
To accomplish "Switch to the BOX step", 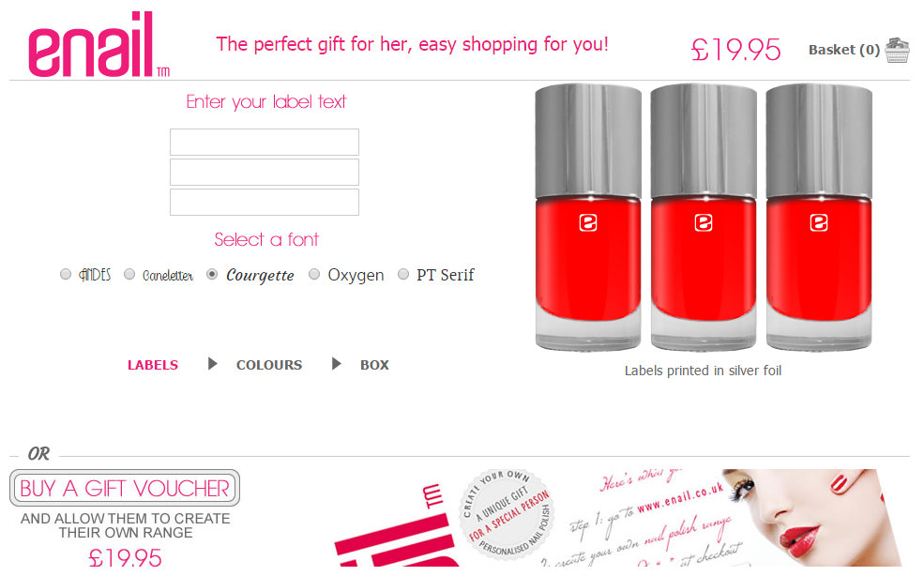I will pos(375,365).
